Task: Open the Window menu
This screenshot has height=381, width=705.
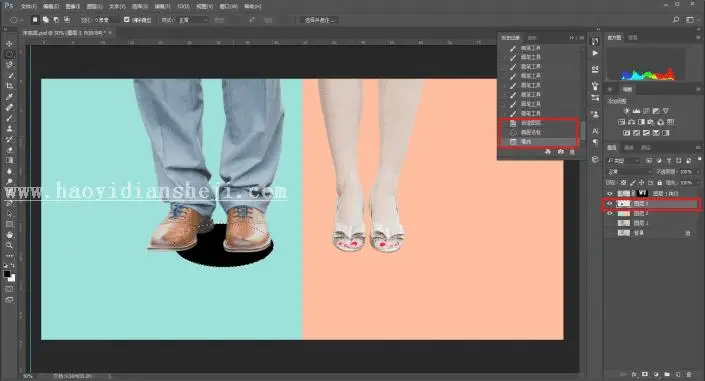Action: 228,6
